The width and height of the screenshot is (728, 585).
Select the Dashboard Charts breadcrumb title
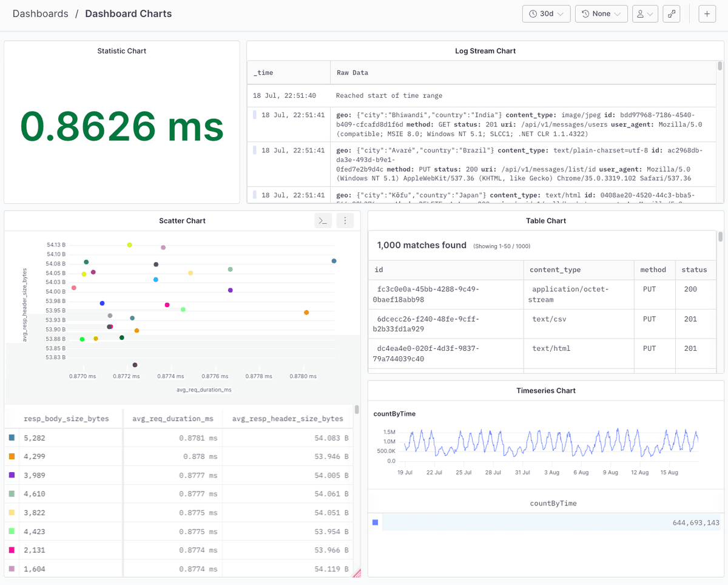pos(128,13)
